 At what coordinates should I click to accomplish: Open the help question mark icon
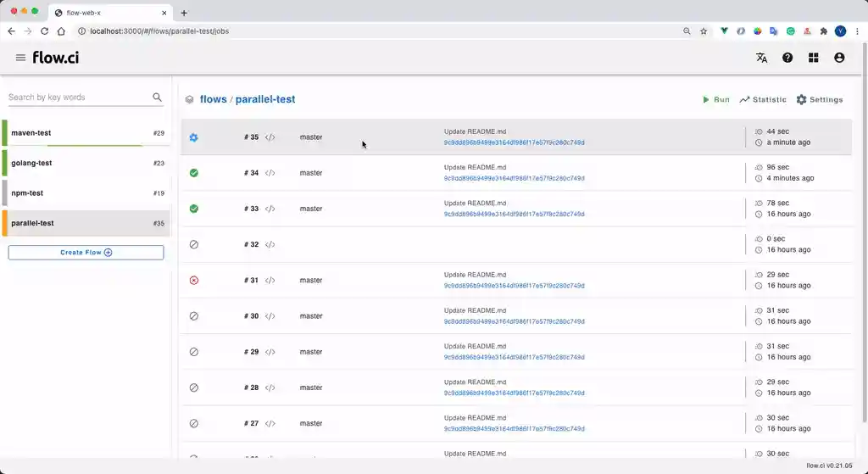[787, 58]
